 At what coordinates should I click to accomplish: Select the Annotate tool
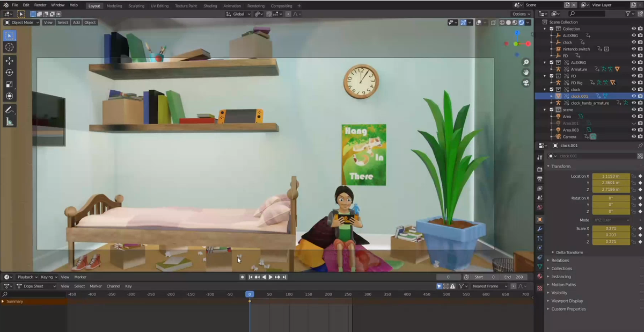(x=10, y=110)
